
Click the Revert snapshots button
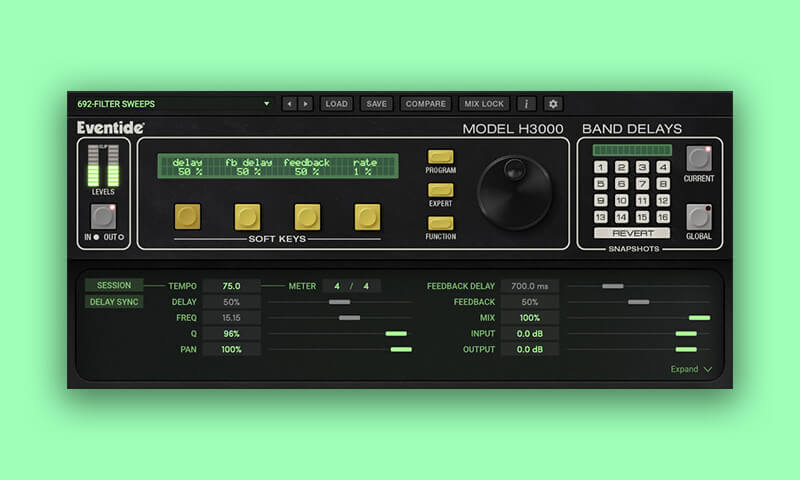pos(631,233)
